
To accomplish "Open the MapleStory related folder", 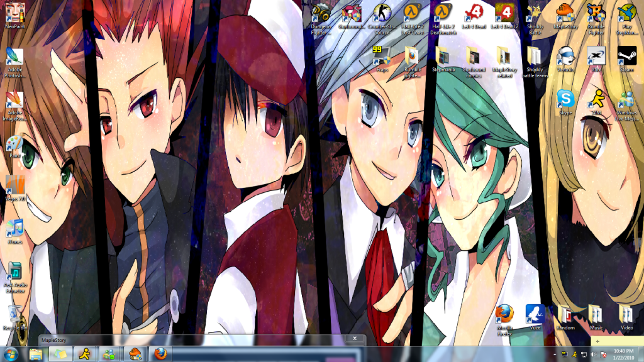I will pos(504,62).
